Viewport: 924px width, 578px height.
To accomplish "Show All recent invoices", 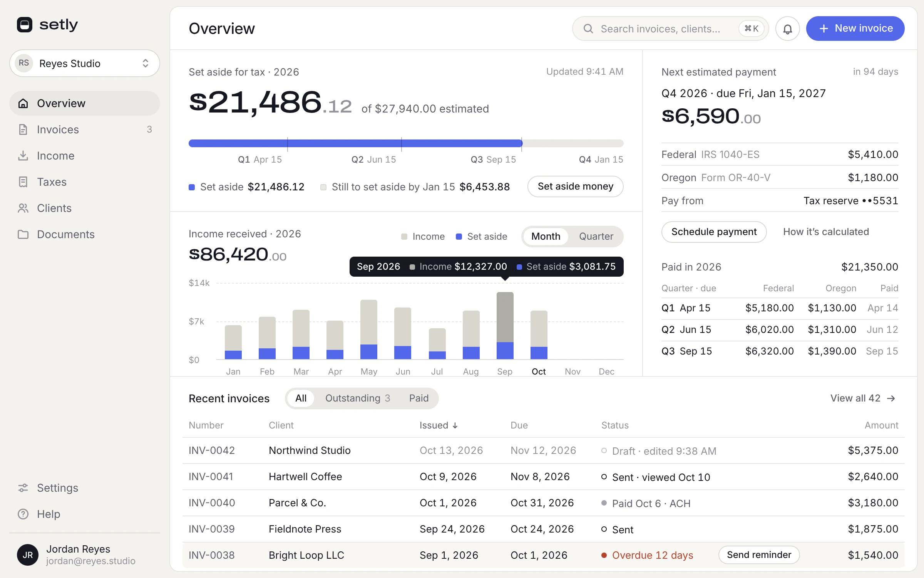I will click(301, 398).
